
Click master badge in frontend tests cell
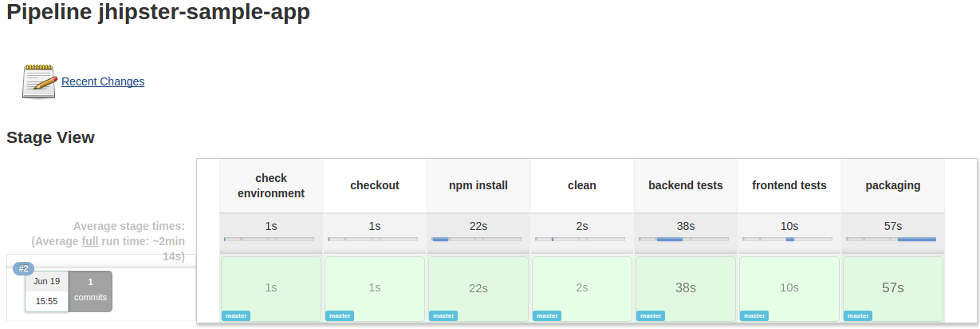click(754, 315)
